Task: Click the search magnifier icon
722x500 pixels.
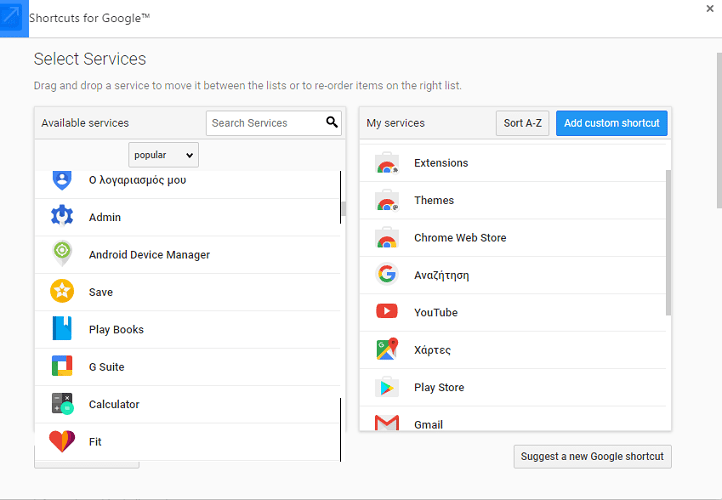Action: (x=332, y=122)
